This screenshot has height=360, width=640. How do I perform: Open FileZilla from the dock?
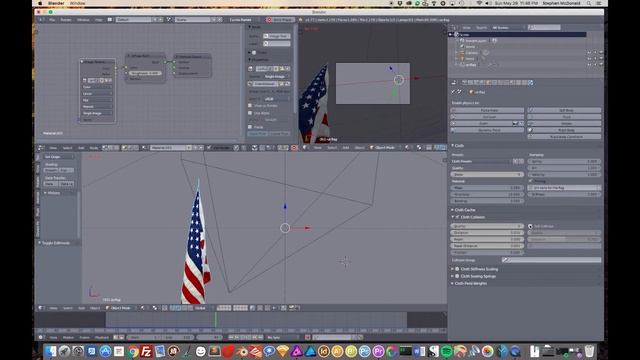click(146, 351)
